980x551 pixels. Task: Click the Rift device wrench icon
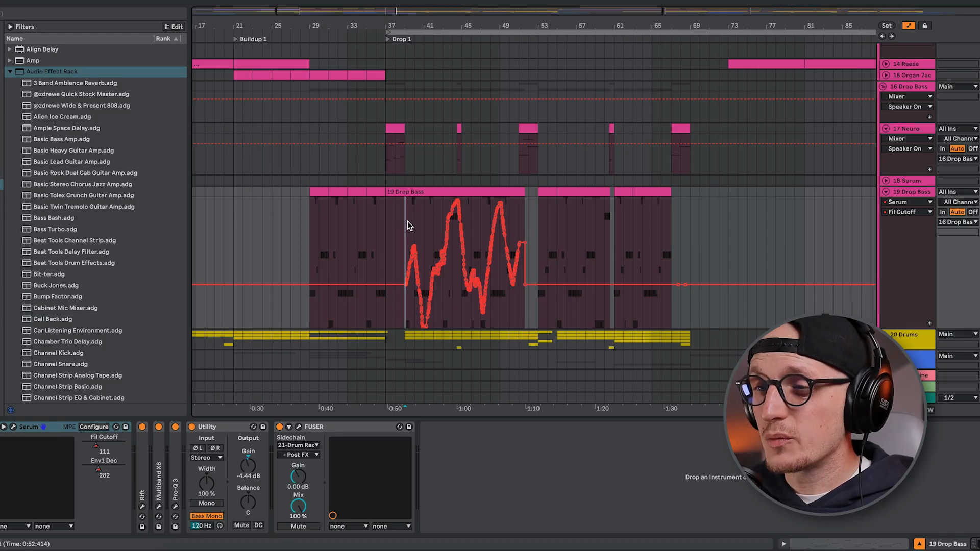(142, 507)
